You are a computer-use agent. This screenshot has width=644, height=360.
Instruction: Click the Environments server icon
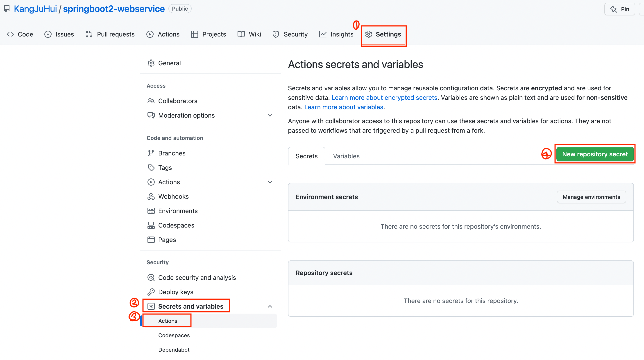151,211
